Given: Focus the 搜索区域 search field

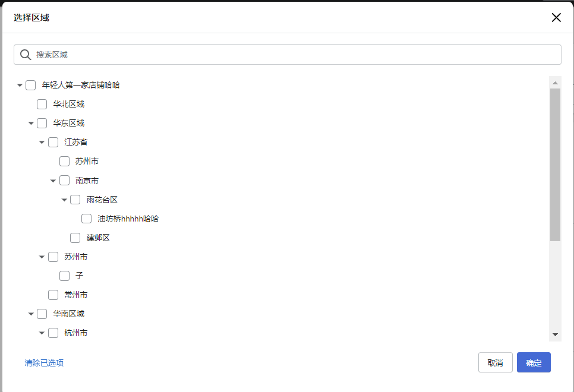Looking at the screenshot, I should (288, 55).
